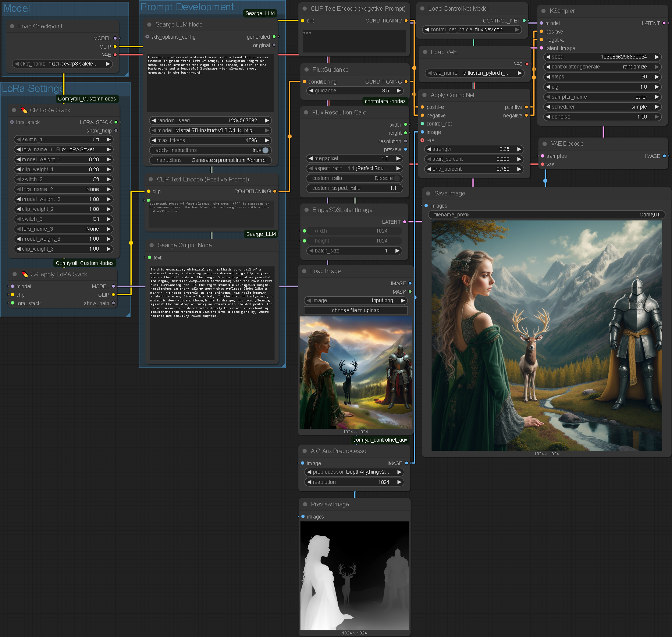Collapse the Load Image node via its dot
The width and height of the screenshot is (672, 637).
304,271
